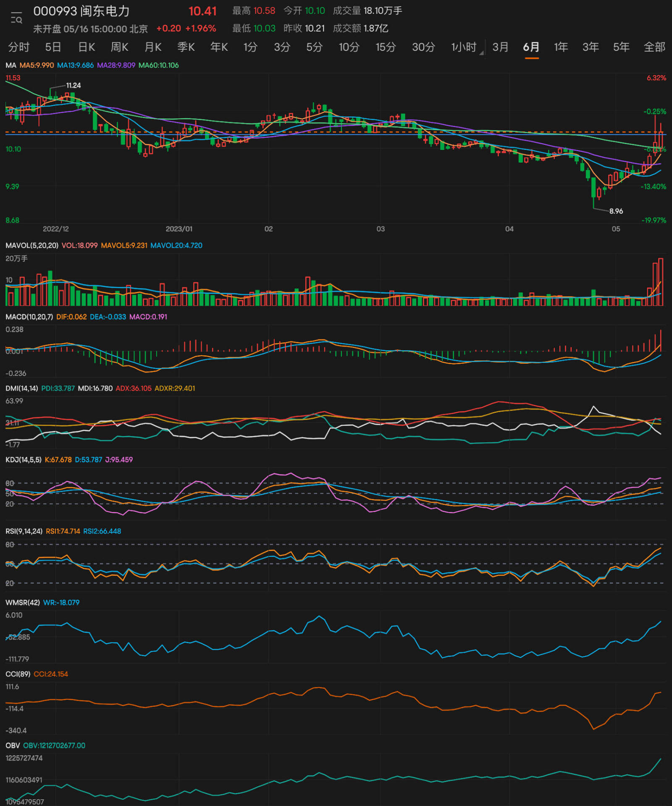Switch to 年K yearly candlestick
672x806 pixels.
tap(219, 47)
